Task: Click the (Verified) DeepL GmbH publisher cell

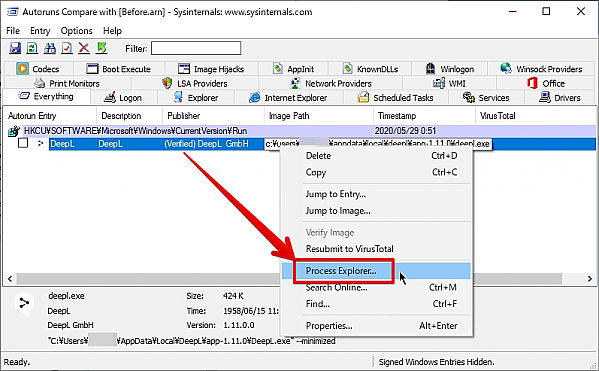Action: [x=206, y=144]
